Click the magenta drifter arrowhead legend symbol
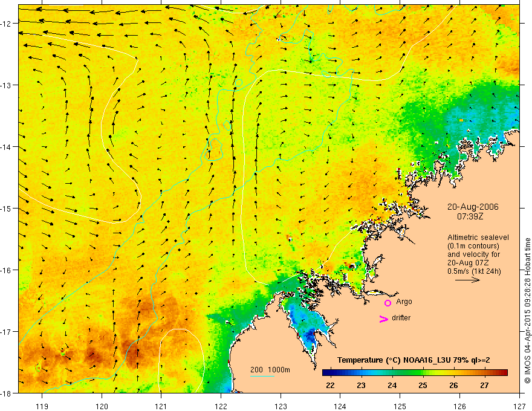 (x=384, y=319)
